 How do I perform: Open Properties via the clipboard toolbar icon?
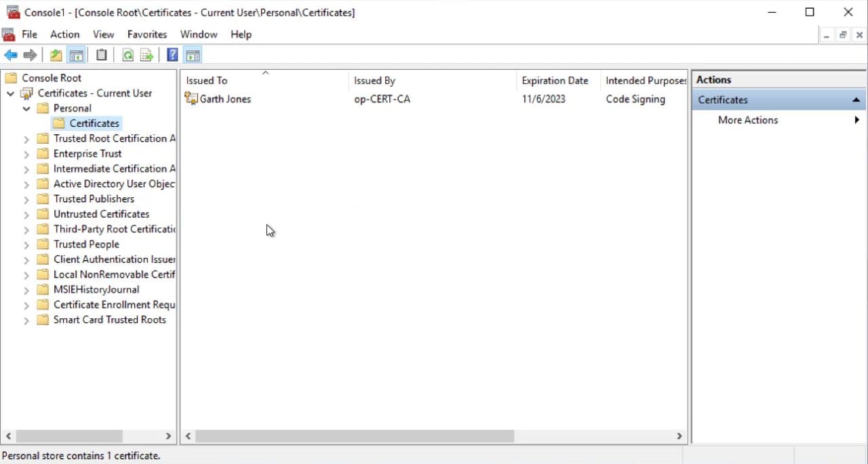click(x=102, y=55)
